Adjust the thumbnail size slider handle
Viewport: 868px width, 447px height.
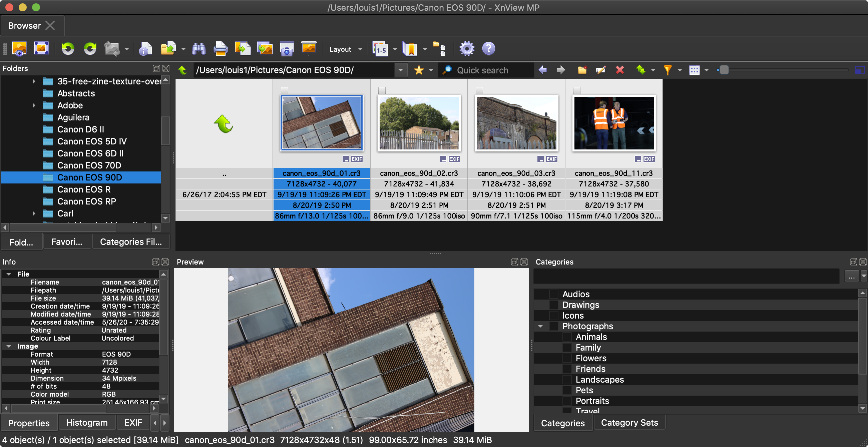[724, 70]
